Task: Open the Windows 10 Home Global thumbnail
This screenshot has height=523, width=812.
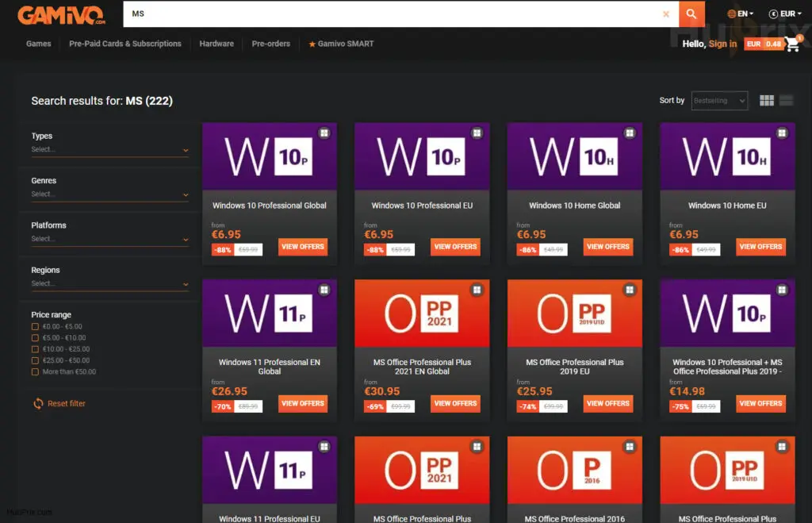Action: click(x=575, y=156)
